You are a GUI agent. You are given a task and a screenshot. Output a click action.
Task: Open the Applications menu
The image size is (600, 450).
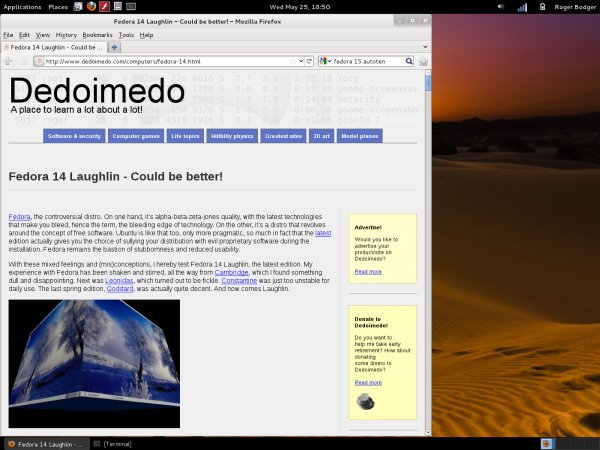[x=22, y=7]
